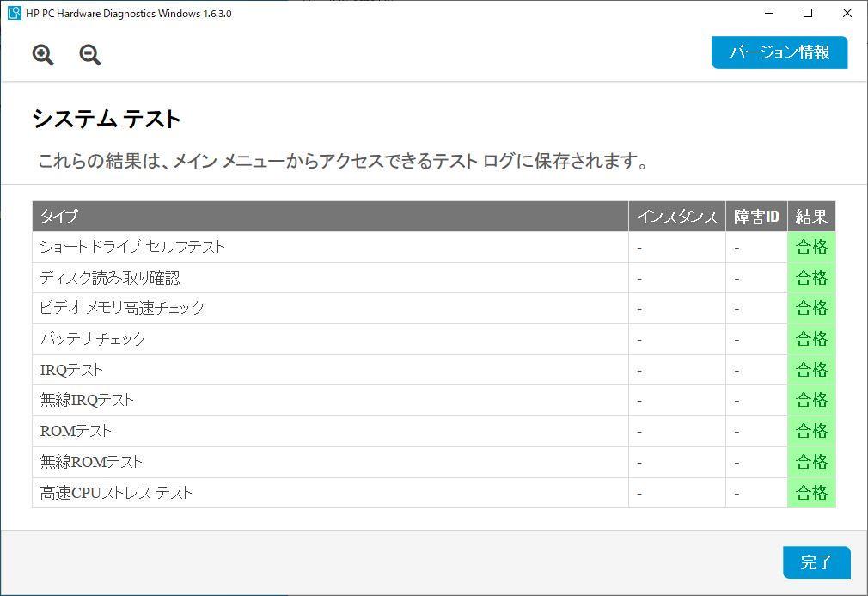Maximize the HP diagnostics window
Screen dimensions: 868x596
point(808,13)
